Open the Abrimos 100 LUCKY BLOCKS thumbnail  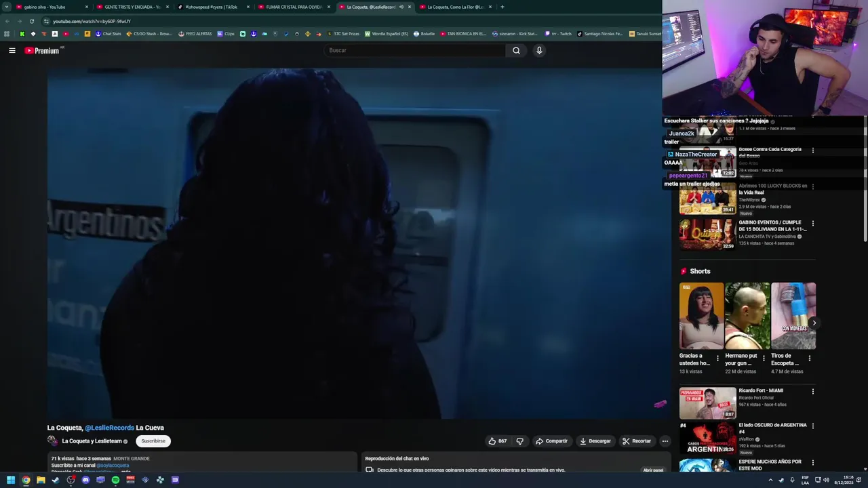click(707, 198)
